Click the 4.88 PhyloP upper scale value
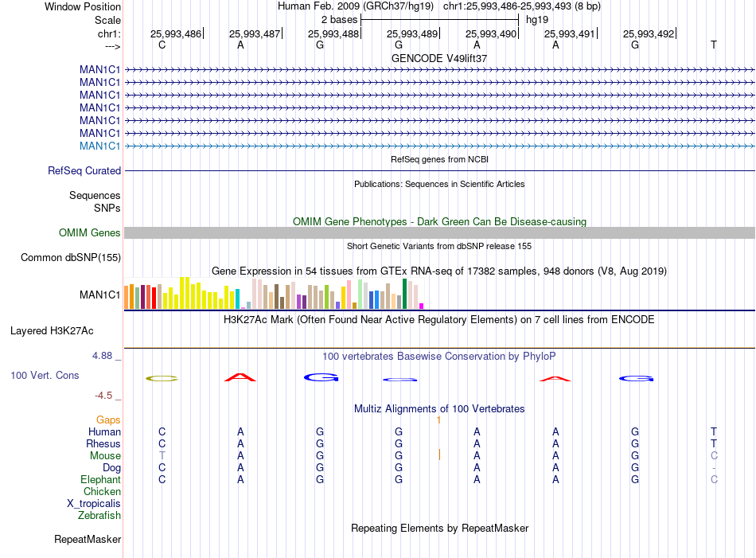The height and width of the screenshot is (558, 756). pos(102,356)
